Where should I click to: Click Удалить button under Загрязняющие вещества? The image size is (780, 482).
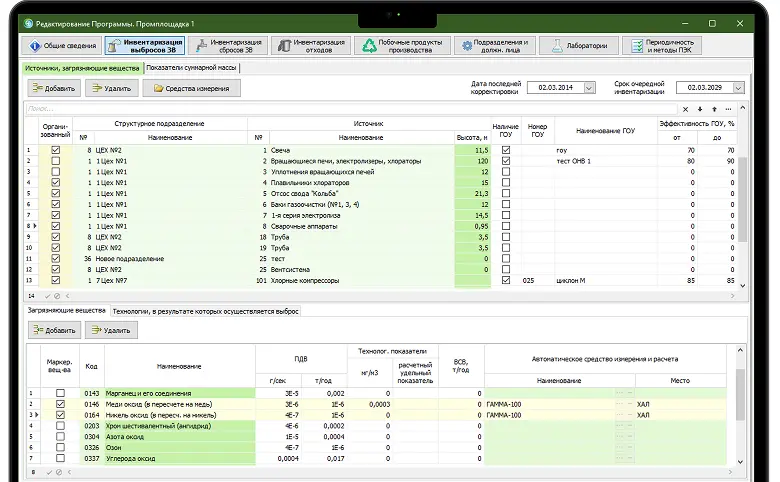(111, 329)
